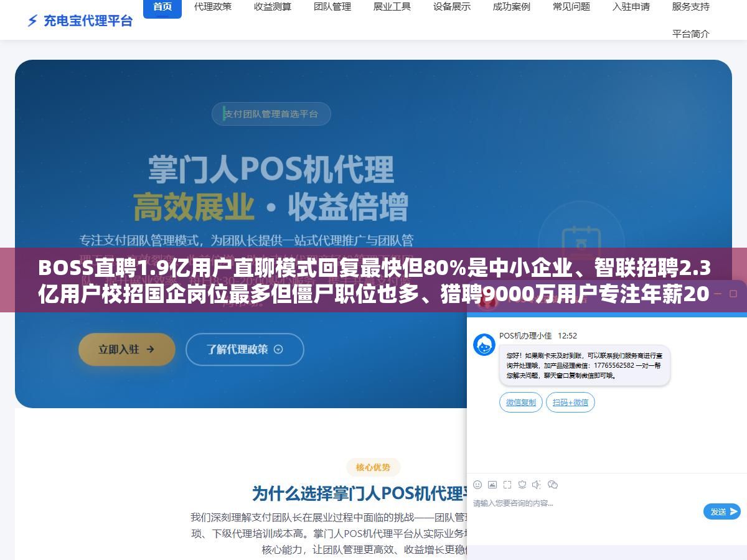The width and height of the screenshot is (747, 560).
Task: Click the 掌门人POS机代理 hero heading
Action: point(271,169)
